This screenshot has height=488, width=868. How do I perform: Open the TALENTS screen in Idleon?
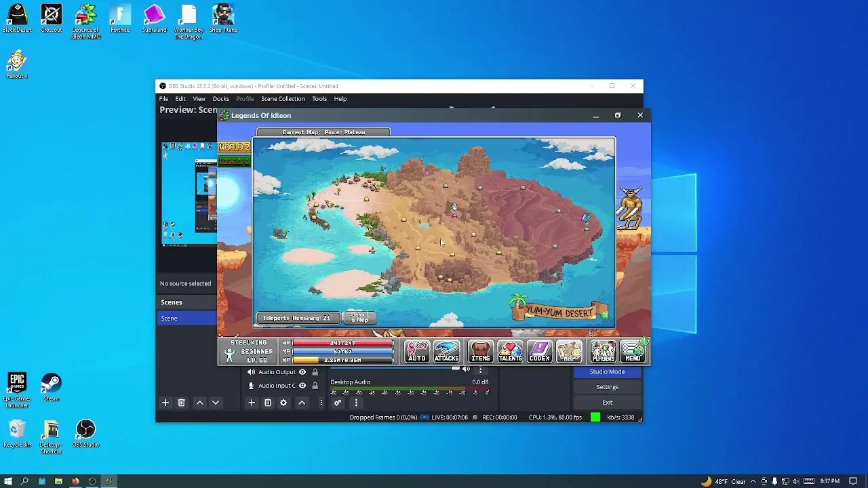click(x=510, y=351)
